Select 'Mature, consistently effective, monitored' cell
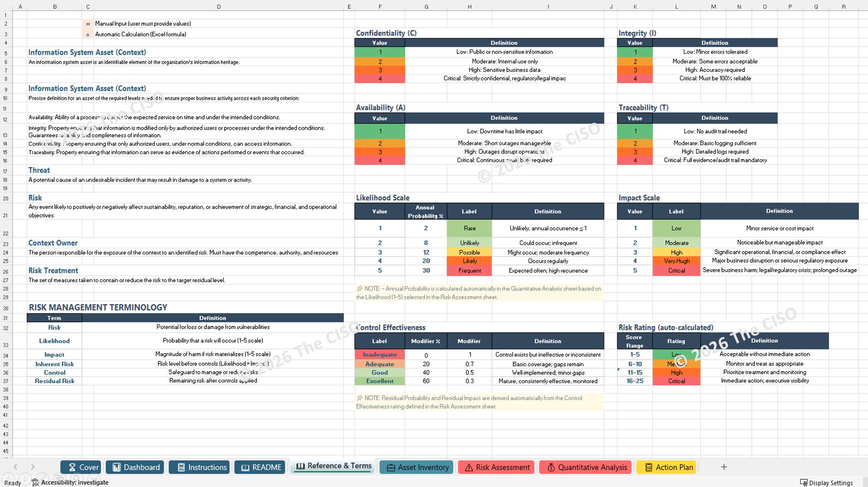Image resolution: width=868 pixels, height=487 pixels. pos(548,381)
